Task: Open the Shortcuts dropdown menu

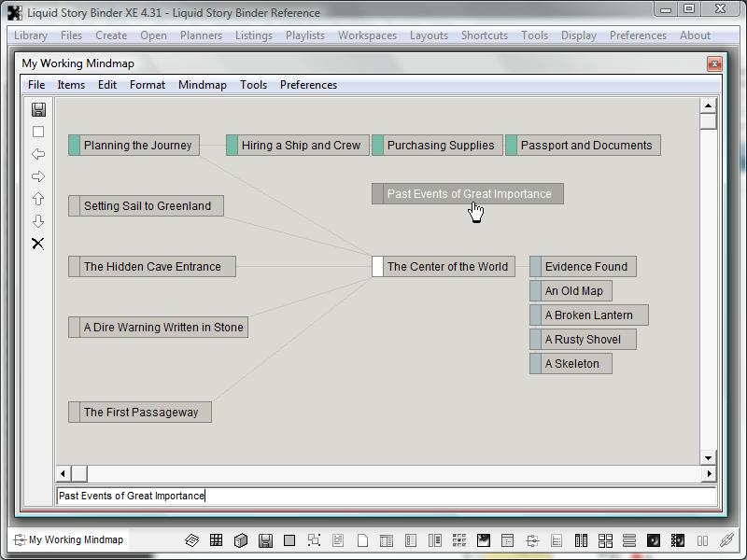Action: coord(484,35)
